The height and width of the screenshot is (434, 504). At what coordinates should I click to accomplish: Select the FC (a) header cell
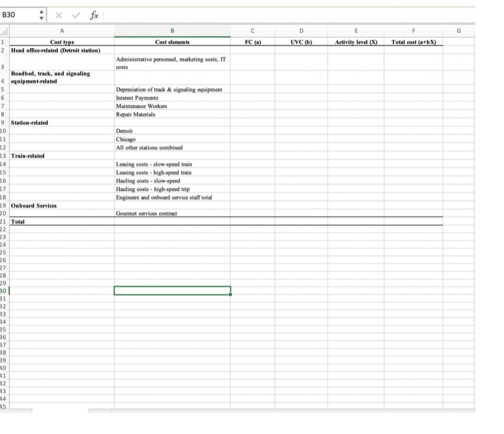click(x=252, y=42)
